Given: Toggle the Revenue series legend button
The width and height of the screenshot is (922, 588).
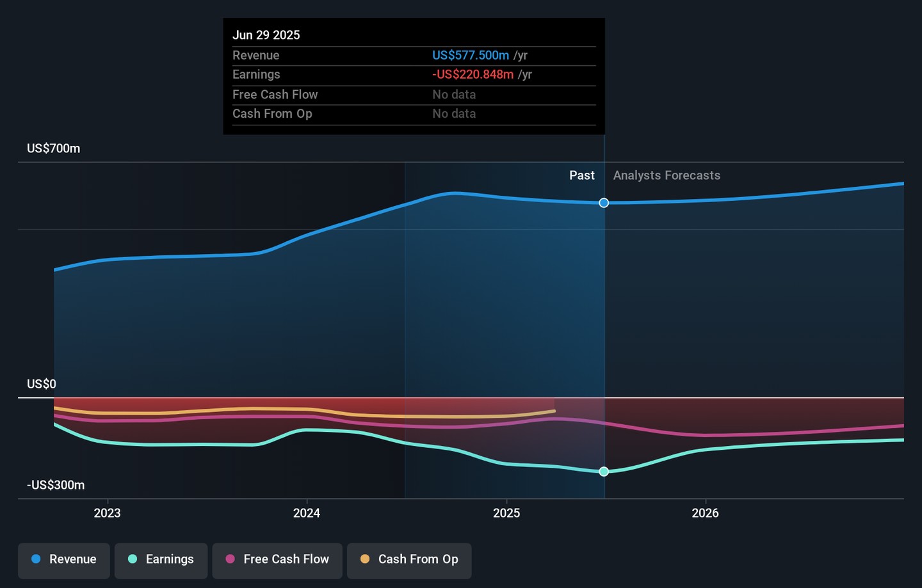Looking at the screenshot, I should pyautogui.click(x=64, y=559).
